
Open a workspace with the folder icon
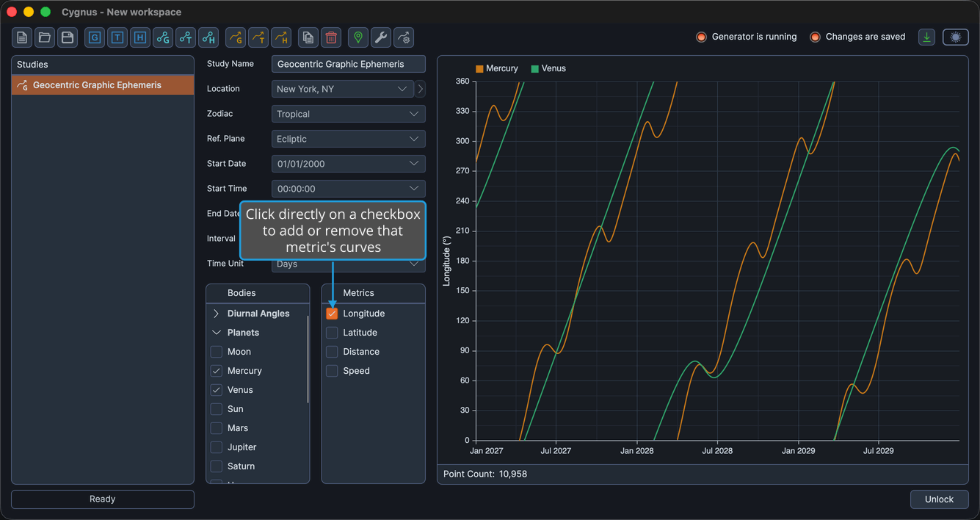pyautogui.click(x=45, y=37)
